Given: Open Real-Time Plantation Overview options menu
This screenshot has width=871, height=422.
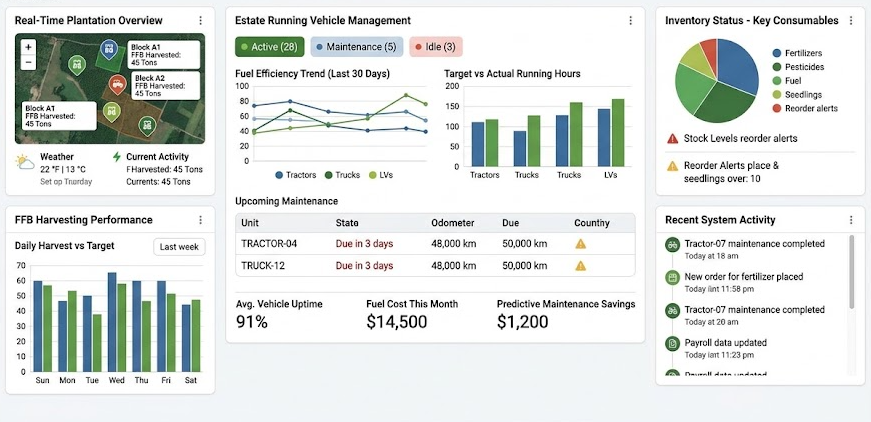Looking at the screenshot, I should click(x=201, y=21).
